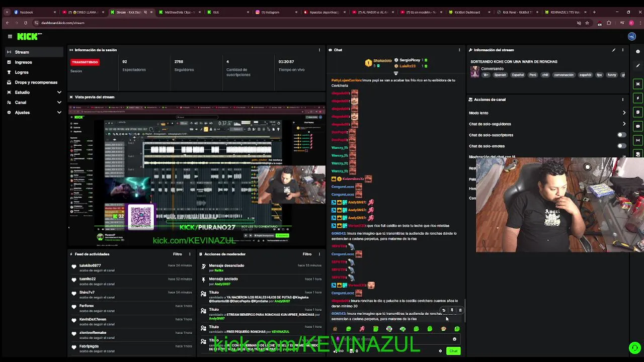
Task: Select the mushroom emote in quick emote bar
Action: tap(443, 329)
